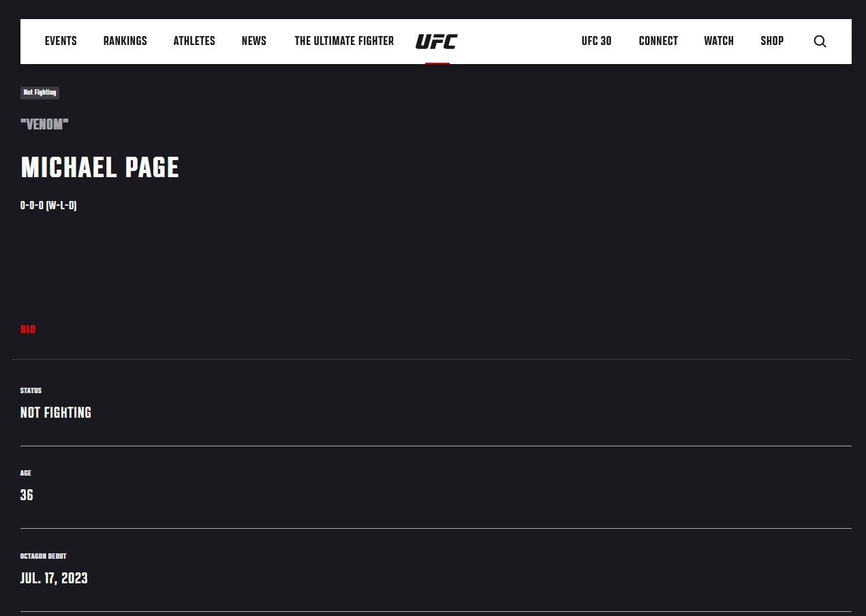
Task: Click the Michael Page name heading
Action: click(99, 168)
